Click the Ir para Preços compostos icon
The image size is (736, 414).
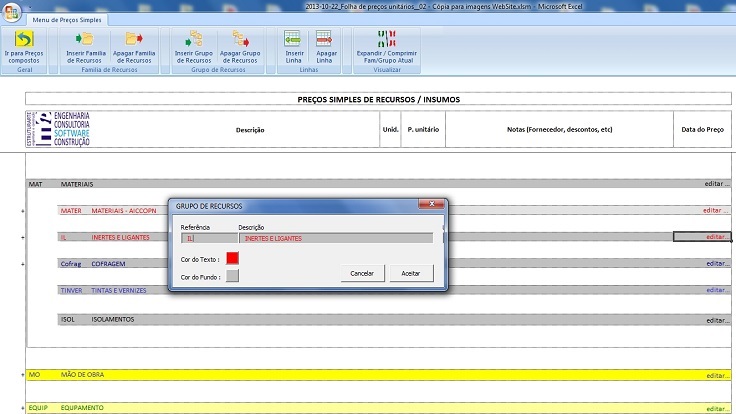[21, 39]
